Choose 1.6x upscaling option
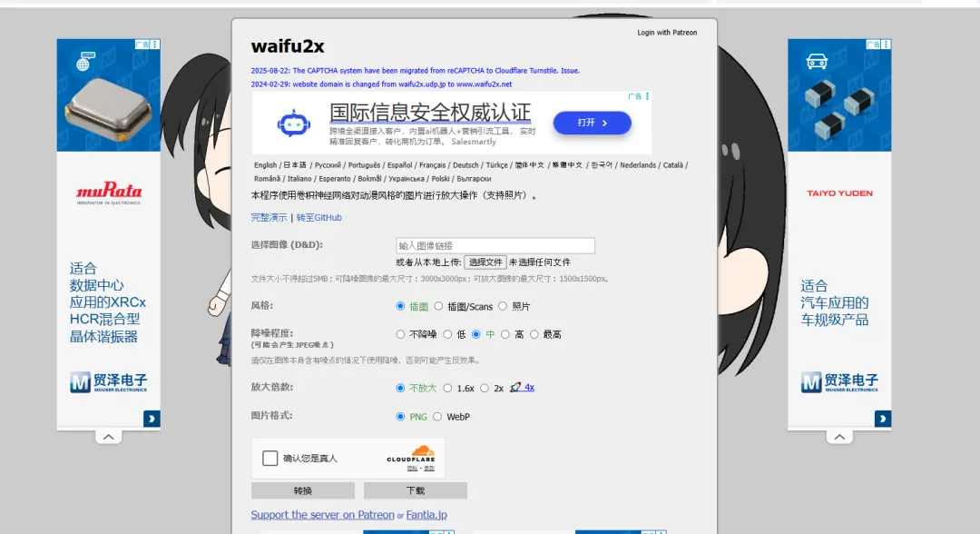980x534 pixels. (447, 389)
